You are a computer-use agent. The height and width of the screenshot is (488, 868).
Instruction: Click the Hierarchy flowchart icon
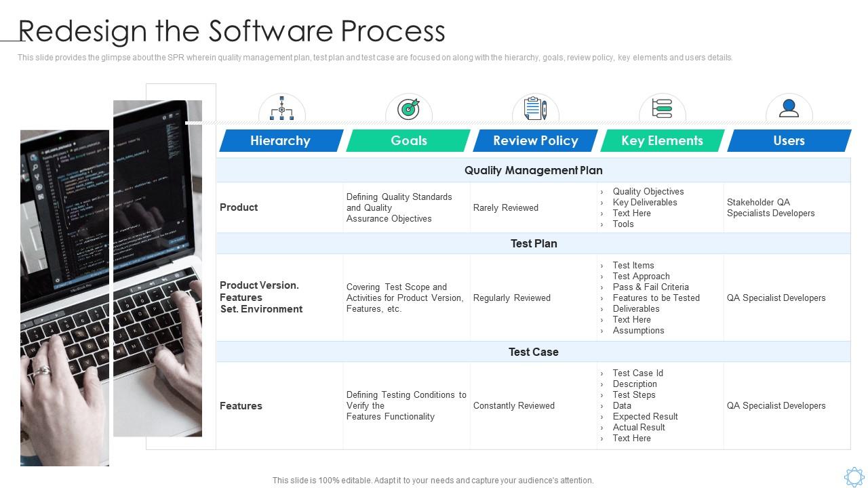[281, 108]
